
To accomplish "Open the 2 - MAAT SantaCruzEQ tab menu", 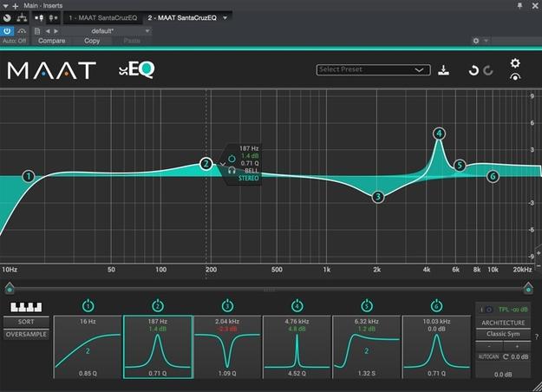I will pyautogui.click(x=225, y=17).
